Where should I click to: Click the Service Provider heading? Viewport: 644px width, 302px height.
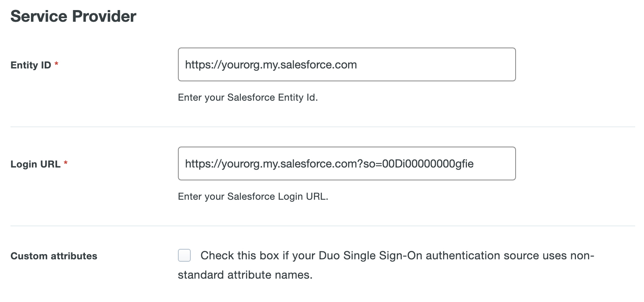click(x=74, y=16)
